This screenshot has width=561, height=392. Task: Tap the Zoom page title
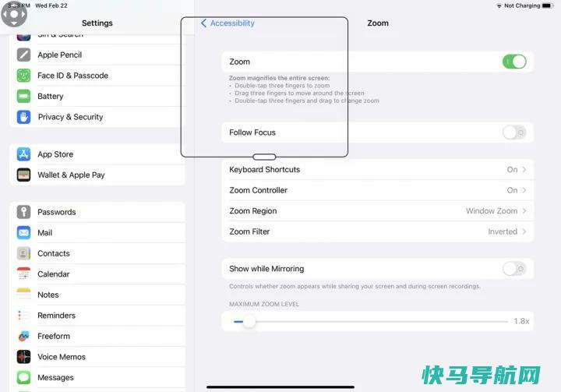378,23
